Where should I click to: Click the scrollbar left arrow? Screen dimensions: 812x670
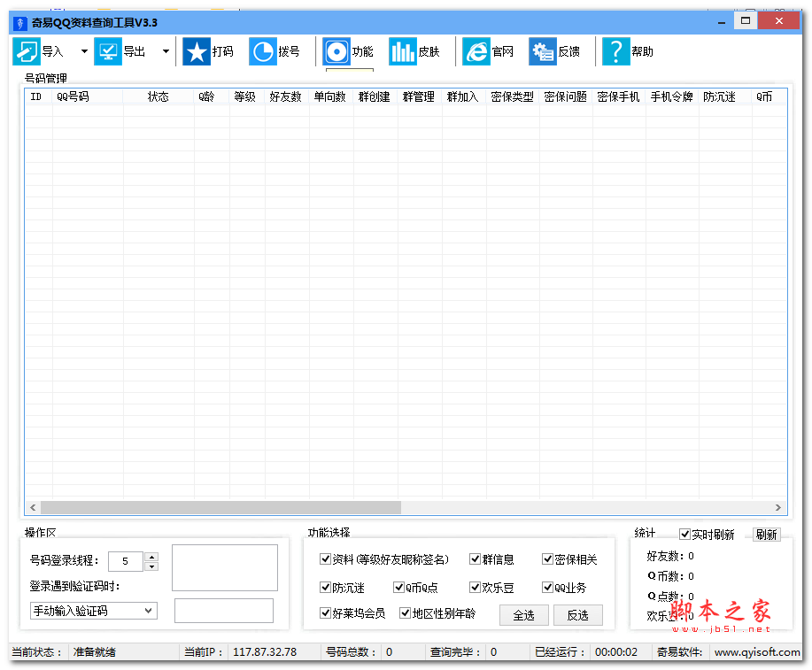coord(33,507)
